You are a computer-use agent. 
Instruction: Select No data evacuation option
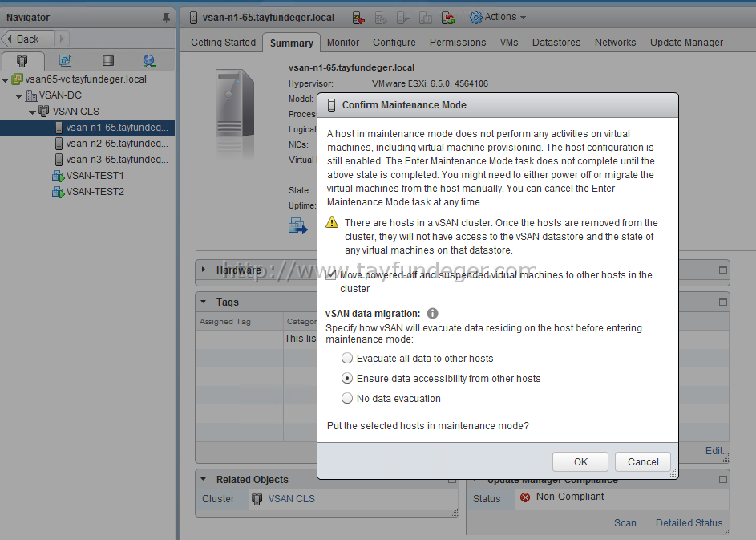[x=346, y=398]
